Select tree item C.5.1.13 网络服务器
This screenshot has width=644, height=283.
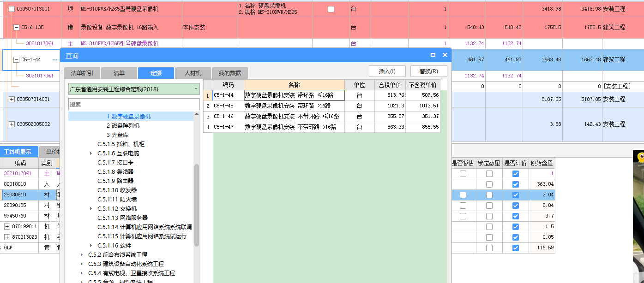122,218
